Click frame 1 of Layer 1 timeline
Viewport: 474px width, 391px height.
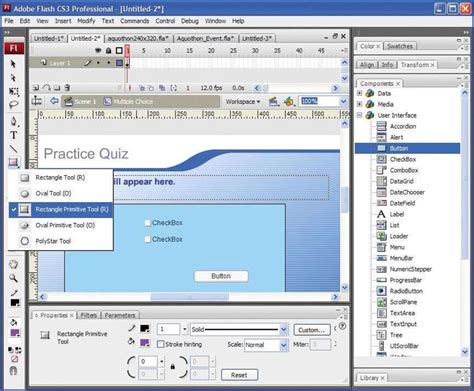(127, 63)
